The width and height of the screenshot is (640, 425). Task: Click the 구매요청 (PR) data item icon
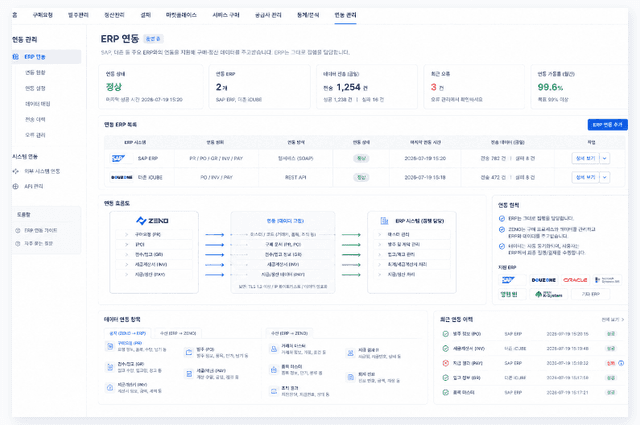[110, 346]
